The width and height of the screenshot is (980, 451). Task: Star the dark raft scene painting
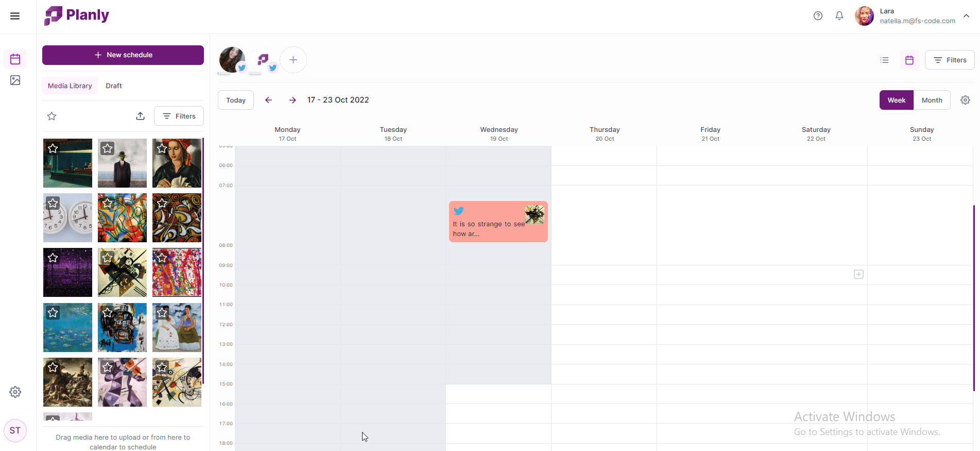(x=53, y=368)
